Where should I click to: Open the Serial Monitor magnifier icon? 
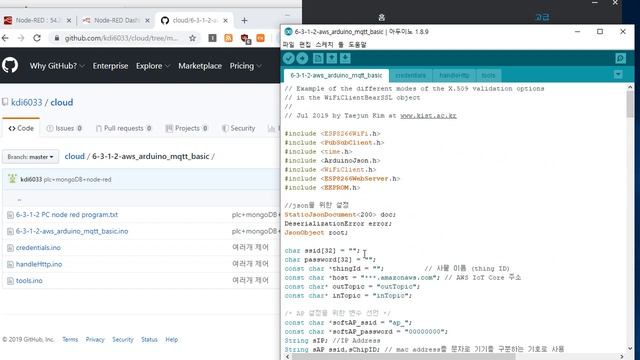coord(620,58)
